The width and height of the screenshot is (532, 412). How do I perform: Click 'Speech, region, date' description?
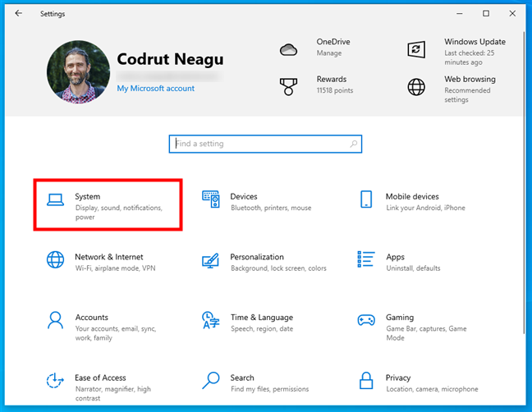tap(262, 328)
